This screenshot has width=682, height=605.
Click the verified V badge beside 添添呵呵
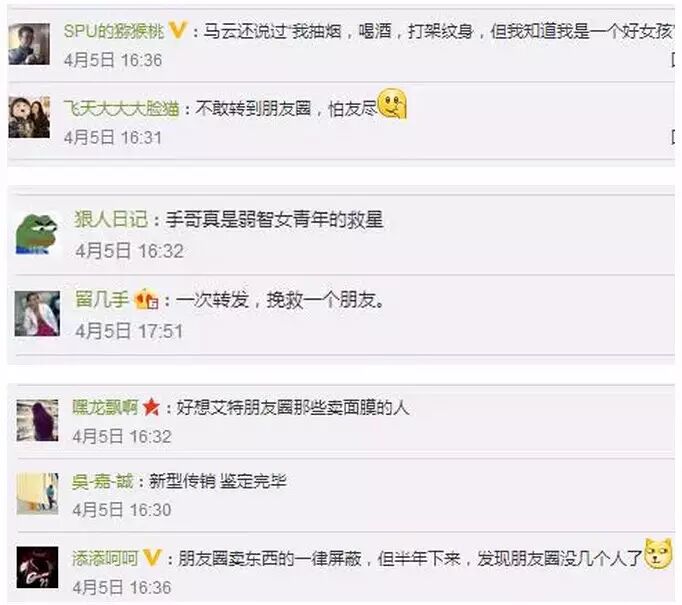pos(152,558)
